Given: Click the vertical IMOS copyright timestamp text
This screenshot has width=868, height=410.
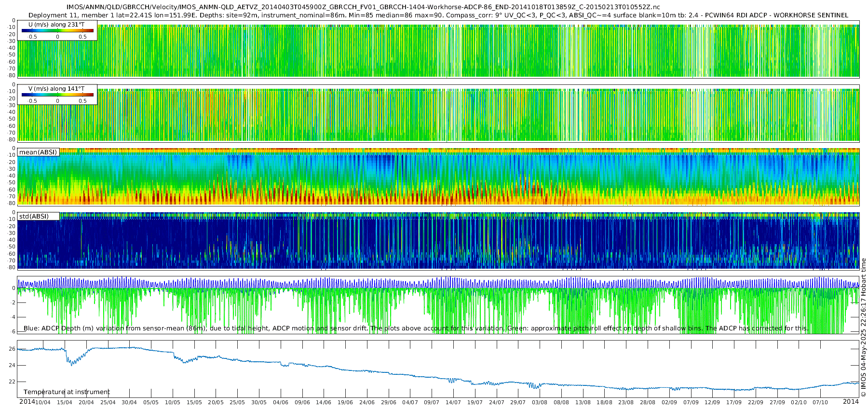Looking at the screenshot, I should tap(864, 328).
